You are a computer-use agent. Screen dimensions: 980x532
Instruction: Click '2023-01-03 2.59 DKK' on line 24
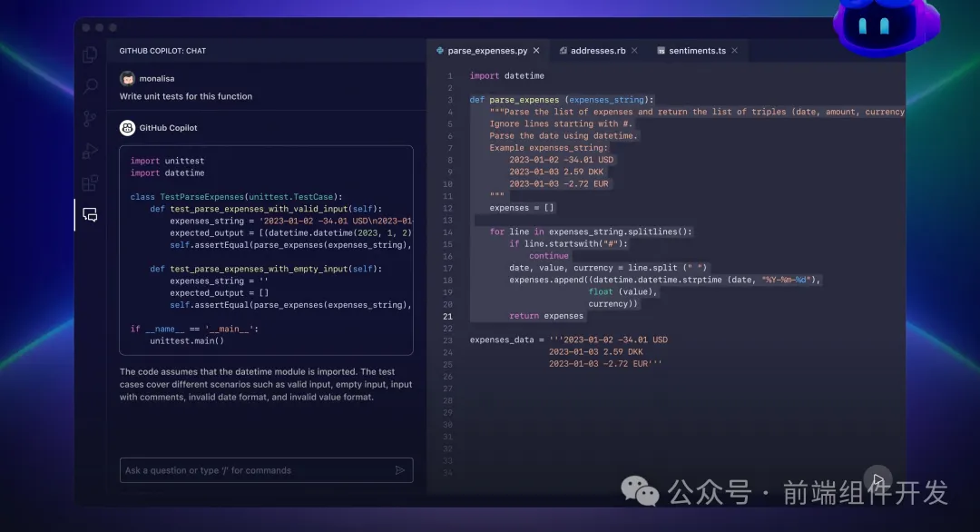pyautogui.click(x=595, y=352)
